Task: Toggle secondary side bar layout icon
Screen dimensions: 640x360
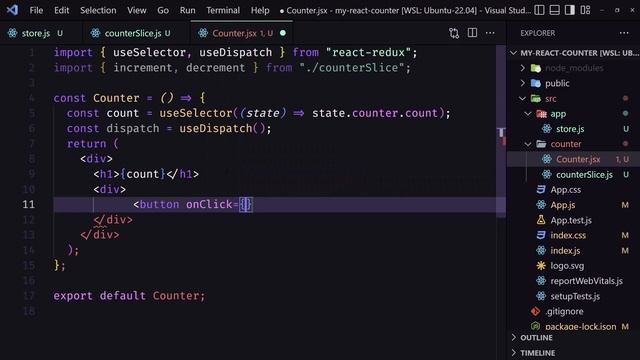Action: pyautogui.click(x=570, y=10)
